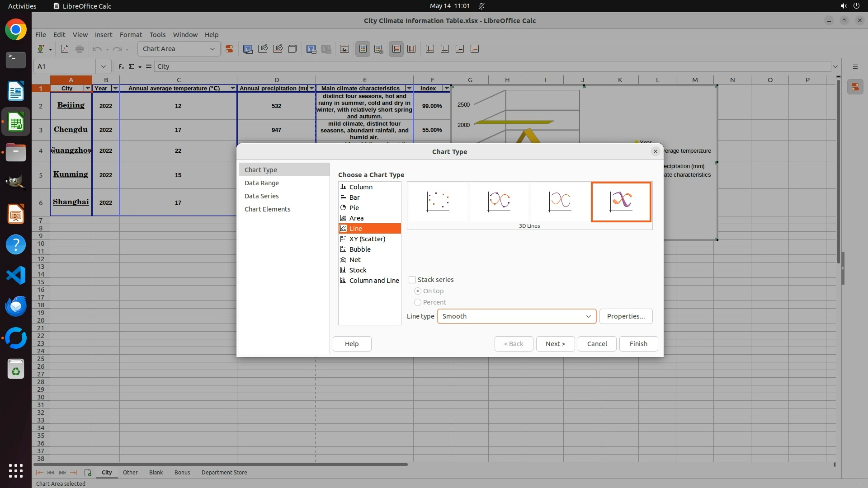
Task: Choose the Points and Lines chart variant
Action: tap(499, 202)
